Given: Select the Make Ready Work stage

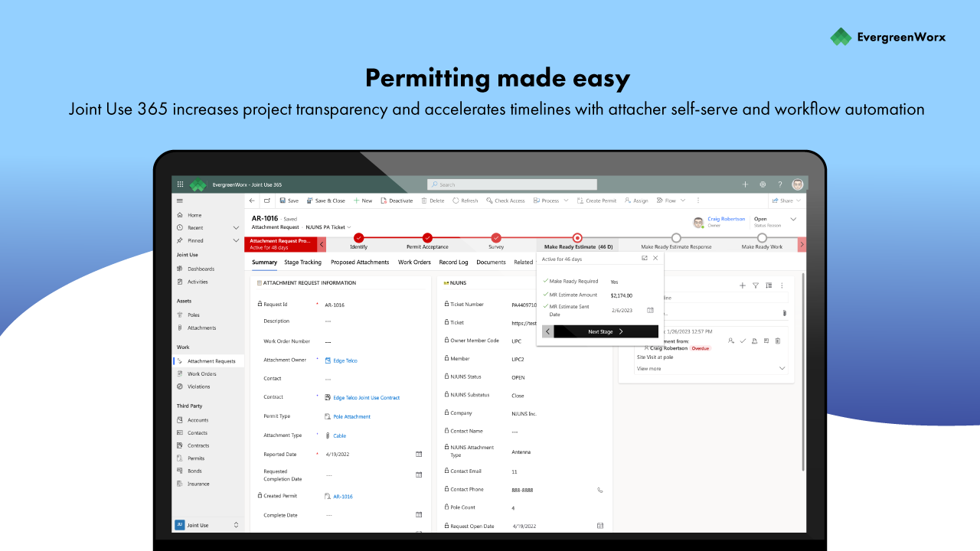Looking at the screenshot, I should (762, 238).
